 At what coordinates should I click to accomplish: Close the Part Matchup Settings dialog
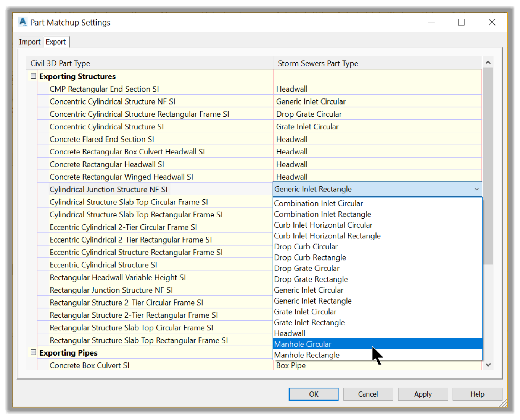(492, 22)
